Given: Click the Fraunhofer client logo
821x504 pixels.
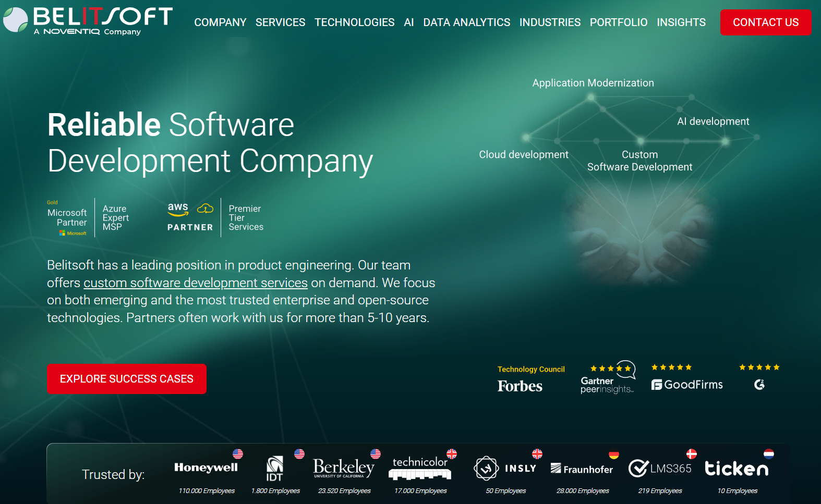Looking at the screenshot, I should [x=582, y=469].
